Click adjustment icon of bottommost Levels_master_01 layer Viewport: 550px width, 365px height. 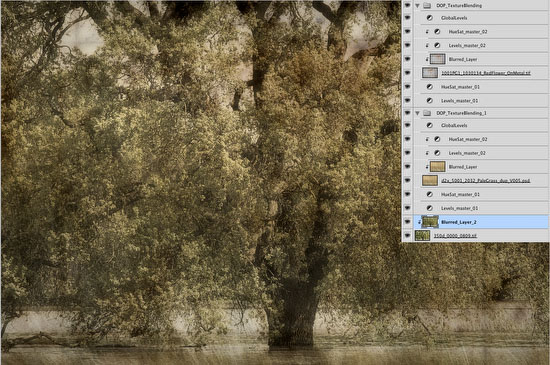coord(430,208)
